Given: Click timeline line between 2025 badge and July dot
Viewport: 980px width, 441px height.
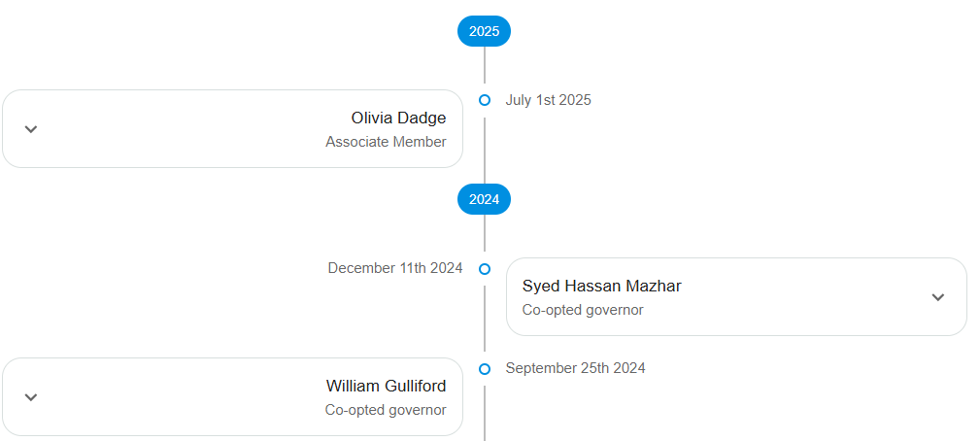Looking at the screenshot, I should 485,65.
